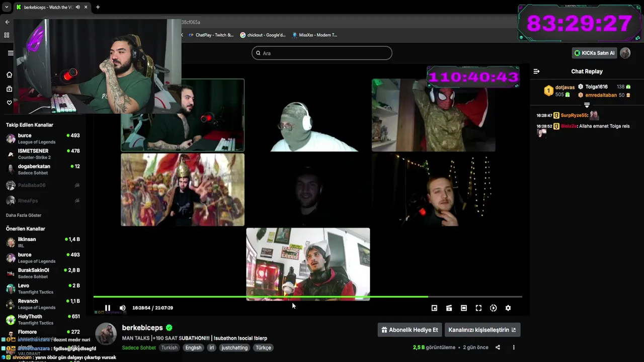Click Tolga1616 in gift leaderboard
The width and height of the screenshot is (644, 362).
pyautogui.click(x=596, y=87)
